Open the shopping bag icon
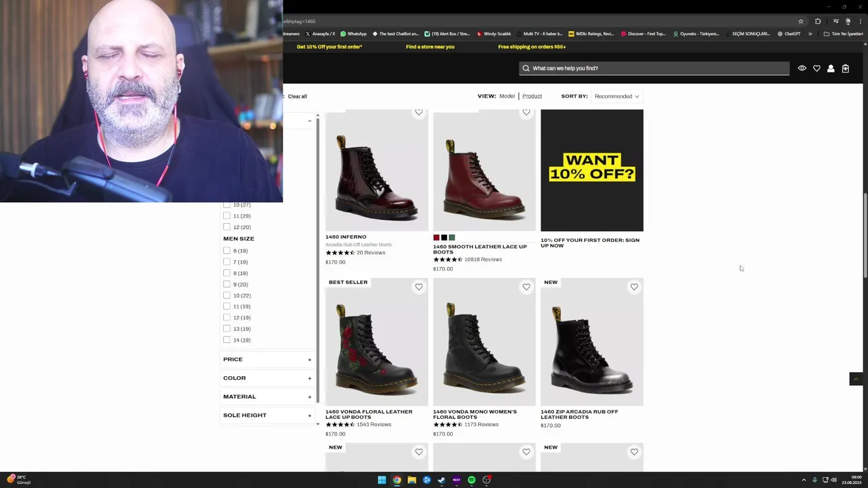The width and height of the screenshot is (868, 488). pos(846,68)
